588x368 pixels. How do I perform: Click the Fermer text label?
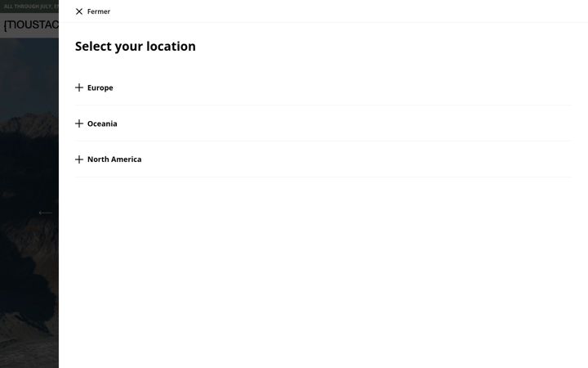(99, 11)
